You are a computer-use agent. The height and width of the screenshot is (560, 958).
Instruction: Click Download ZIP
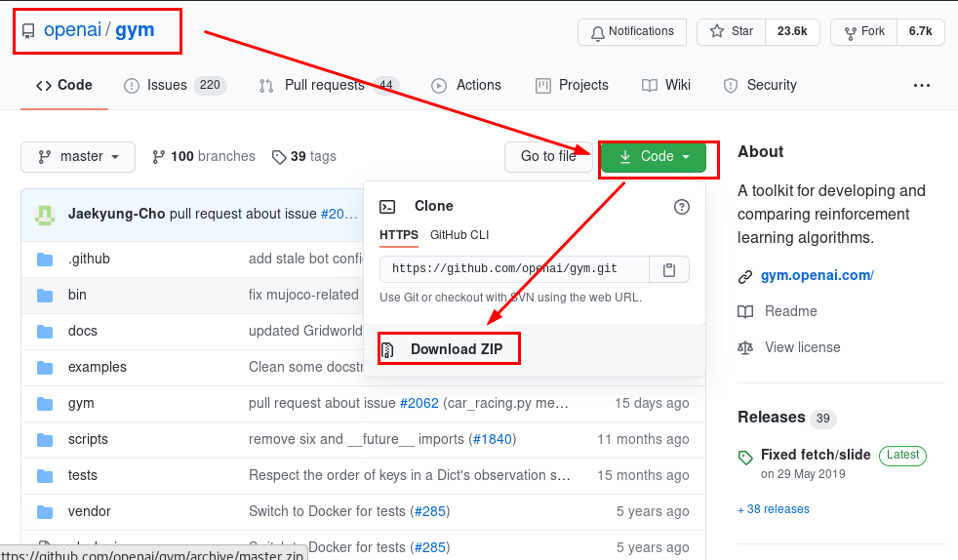click(x=457, y=349)
